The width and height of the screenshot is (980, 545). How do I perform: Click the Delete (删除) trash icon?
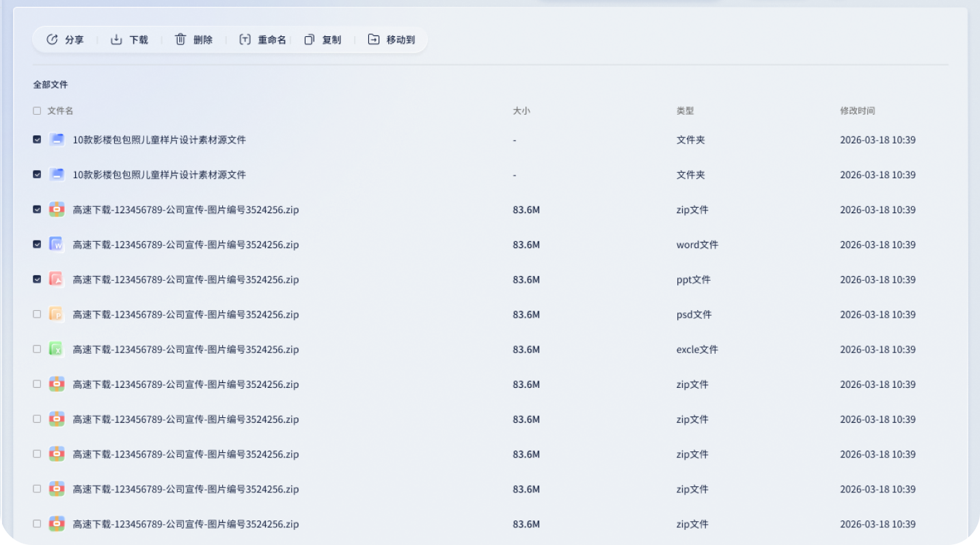[x=180, y=40]
